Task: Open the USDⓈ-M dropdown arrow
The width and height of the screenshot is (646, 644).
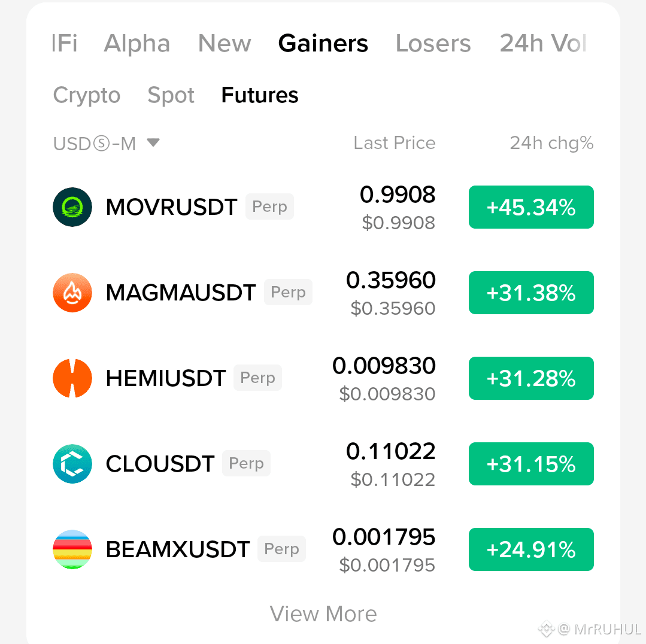Action: [153, 142]
